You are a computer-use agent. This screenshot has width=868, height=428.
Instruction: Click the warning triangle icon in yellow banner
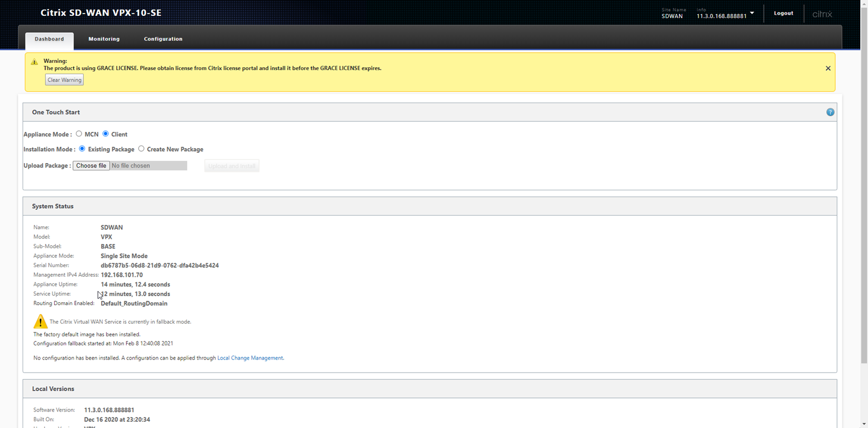[35, 62]
